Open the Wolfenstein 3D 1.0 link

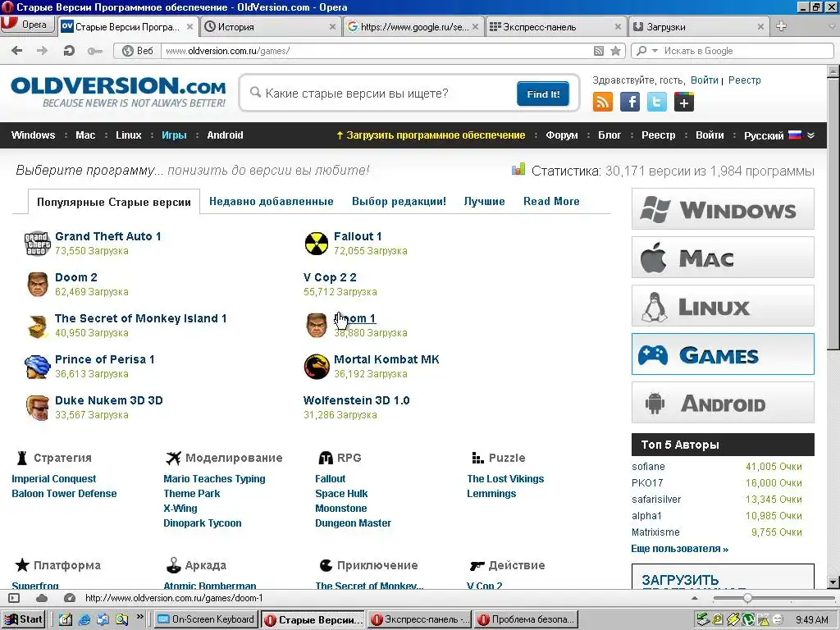tap(356, 400)
